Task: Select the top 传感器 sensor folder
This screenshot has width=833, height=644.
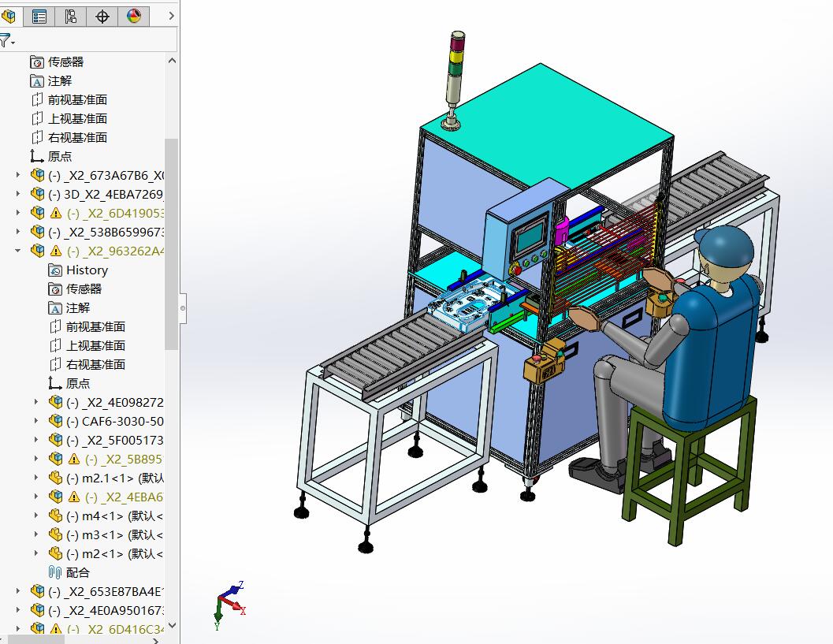Action: (x=57, y=61)
